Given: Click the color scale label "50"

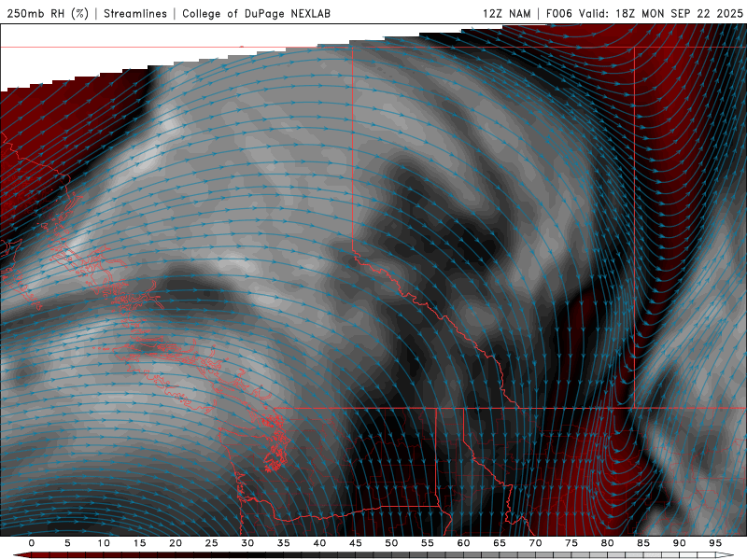Looking at the screenshot, I should click(391, 543).
